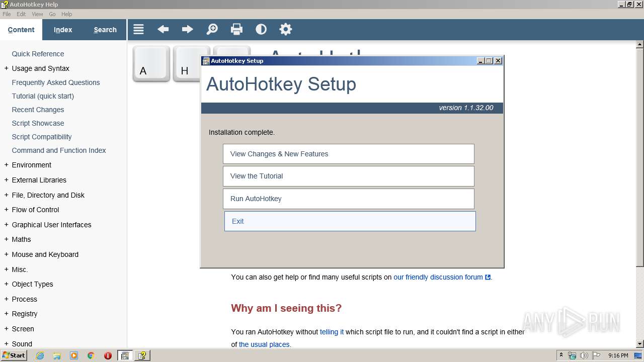This screenshot has height=362, width=644.
Task: Click the zoom magnifier icon in the toolbar
Action: tap(212, 30)
